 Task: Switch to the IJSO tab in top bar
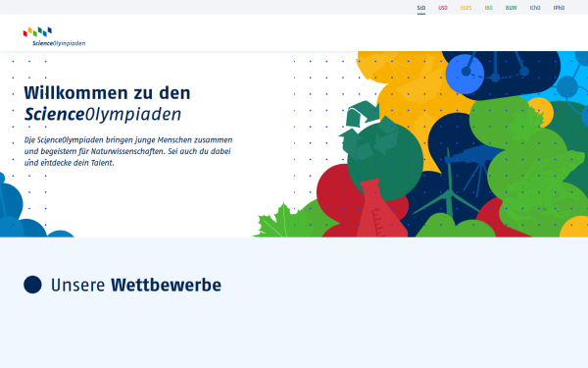[x=443, y=8]
